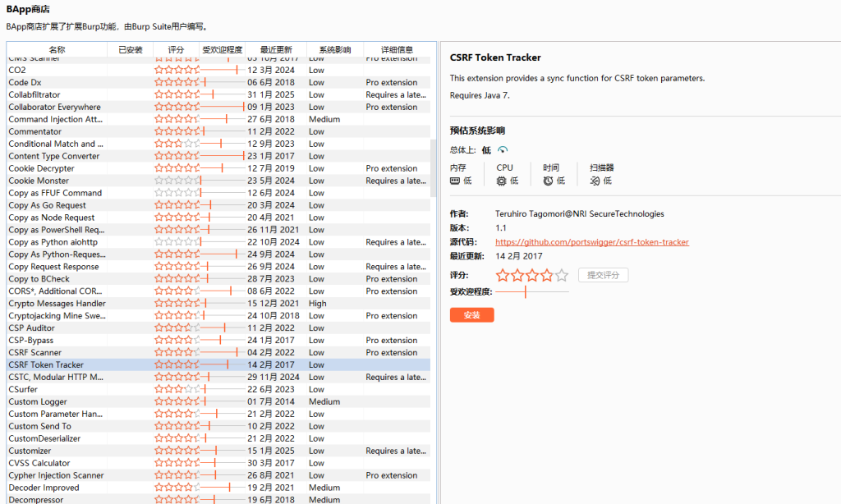Select Copy Request Response extension
Screen dimensions: 841x504
(218, 267)
